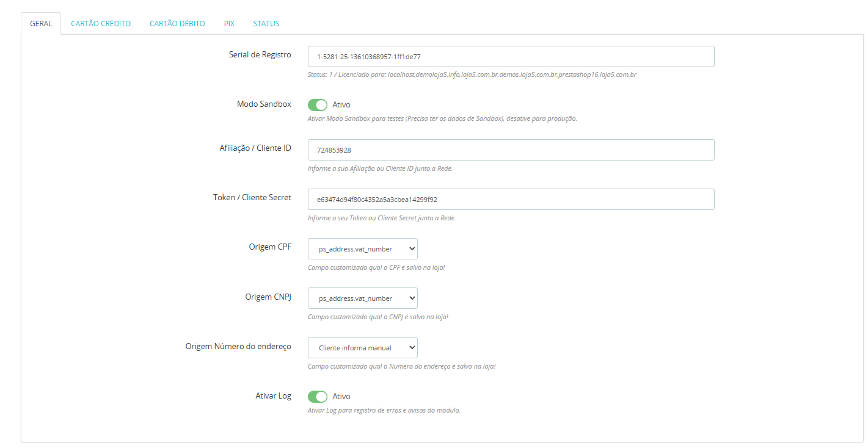The height and width of the screenshot is (448, 868).
Task: Turn off the Ativar Log switch
Action: point(318,397)
